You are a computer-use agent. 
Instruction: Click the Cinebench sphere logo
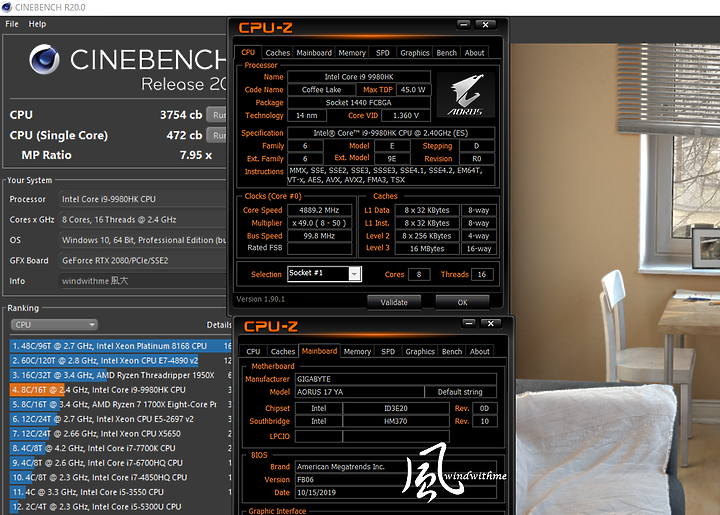tap(45, 59)
